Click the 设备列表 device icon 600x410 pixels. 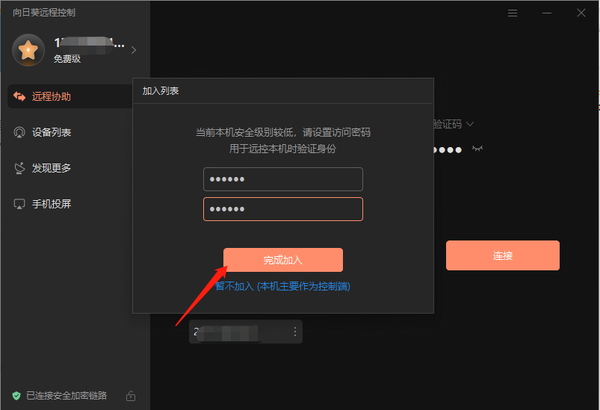pyautogui.click(x=19, y=132)
